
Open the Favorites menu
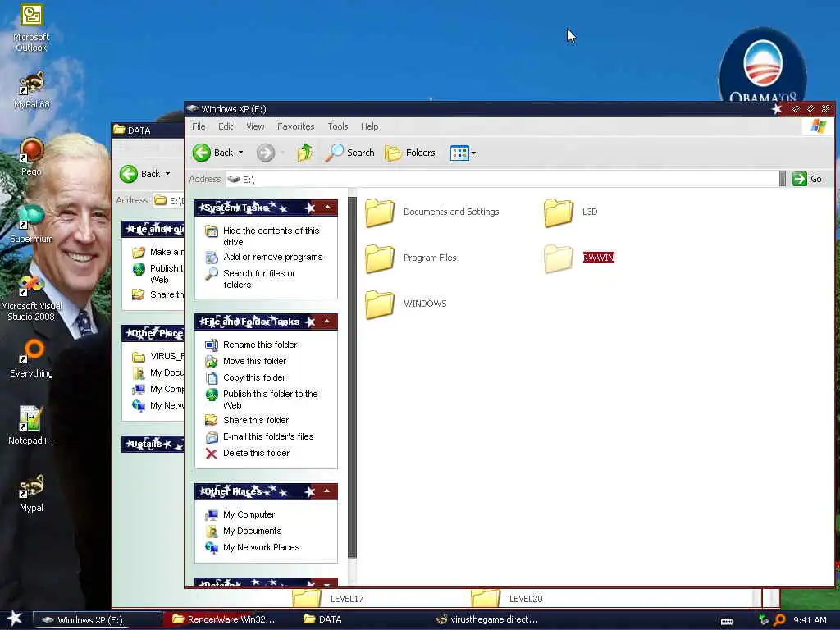pos(295,126)
